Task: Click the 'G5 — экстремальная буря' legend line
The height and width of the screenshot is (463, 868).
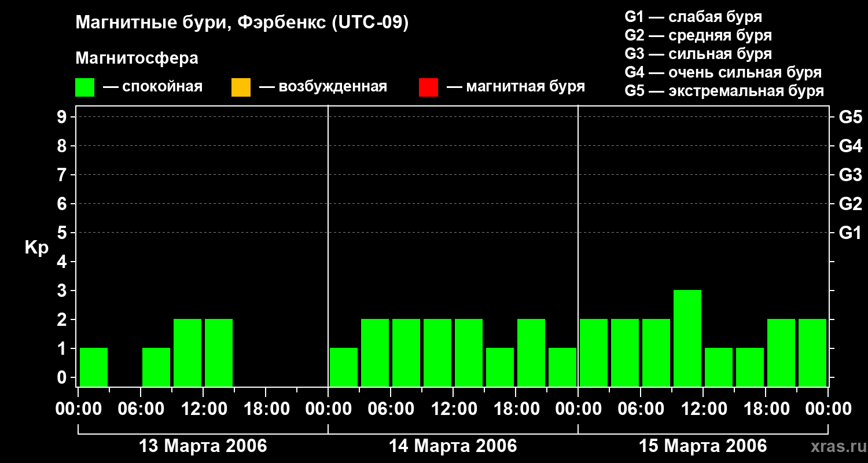Action: 724,91
